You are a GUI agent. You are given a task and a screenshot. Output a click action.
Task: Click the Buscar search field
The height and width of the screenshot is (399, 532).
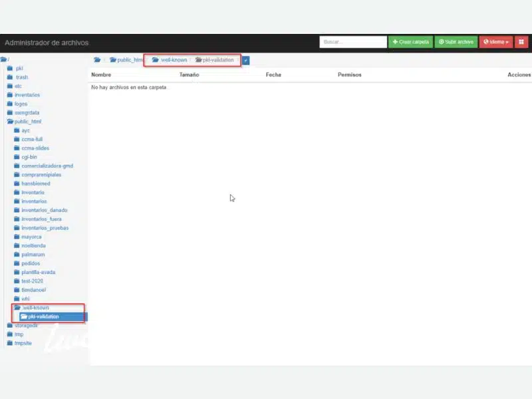[x=352, y=41]
